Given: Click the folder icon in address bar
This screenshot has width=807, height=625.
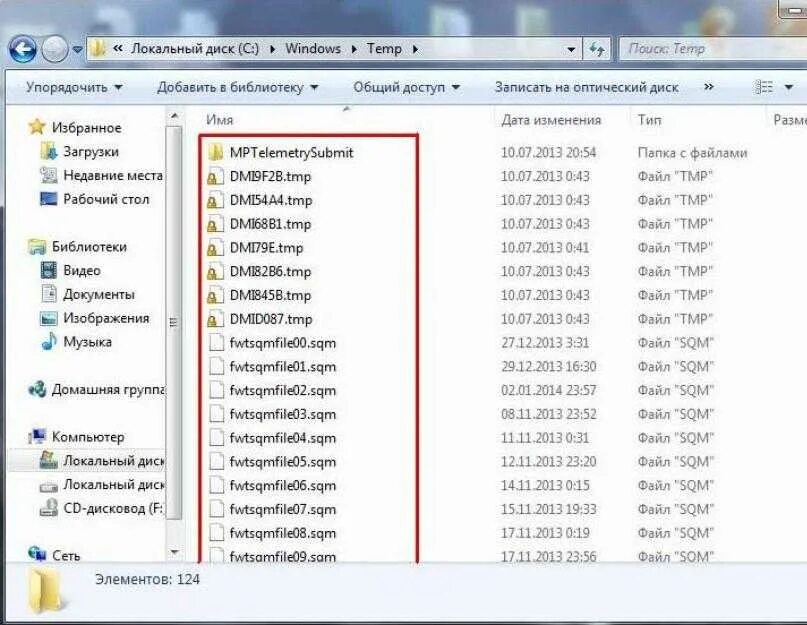Looking at the screenshot, I should click(x=98, y=49).
